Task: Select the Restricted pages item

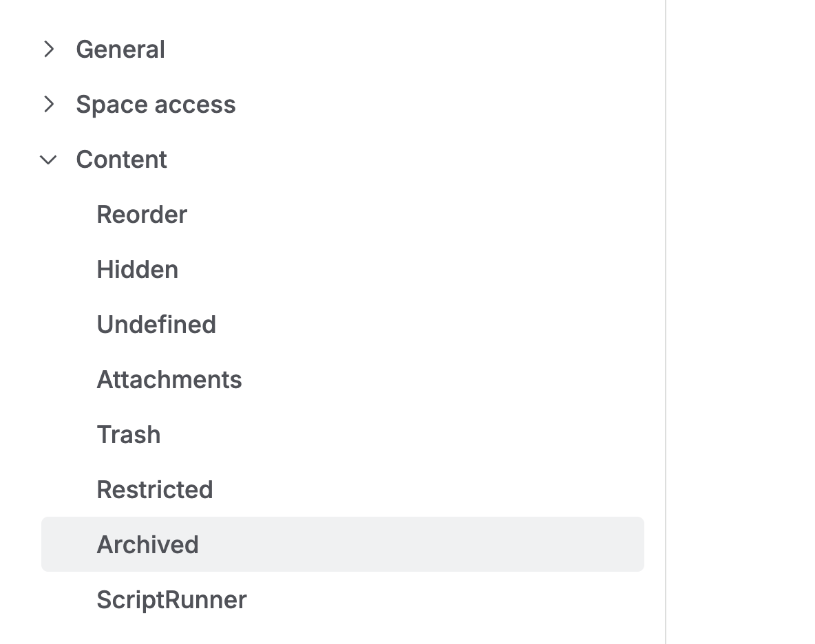Action: (155, 489)
